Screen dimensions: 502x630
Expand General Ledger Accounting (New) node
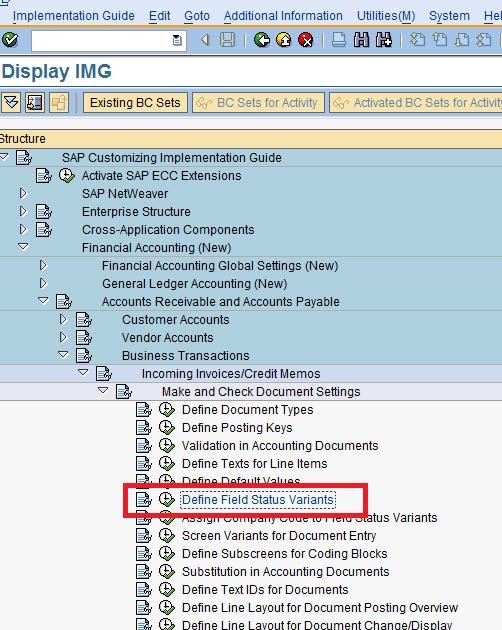[43, 283]
